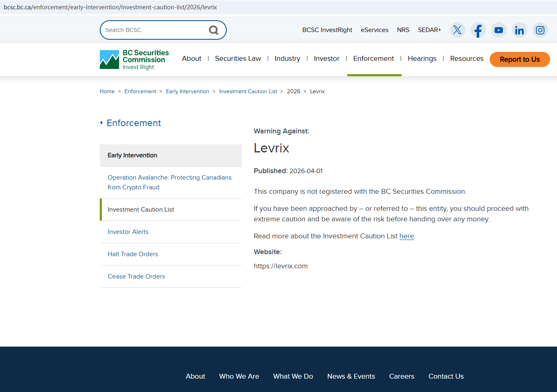Open BCSC's YouTube channel
The width and height of the screenshot is (557, 392).
[499, 30]
